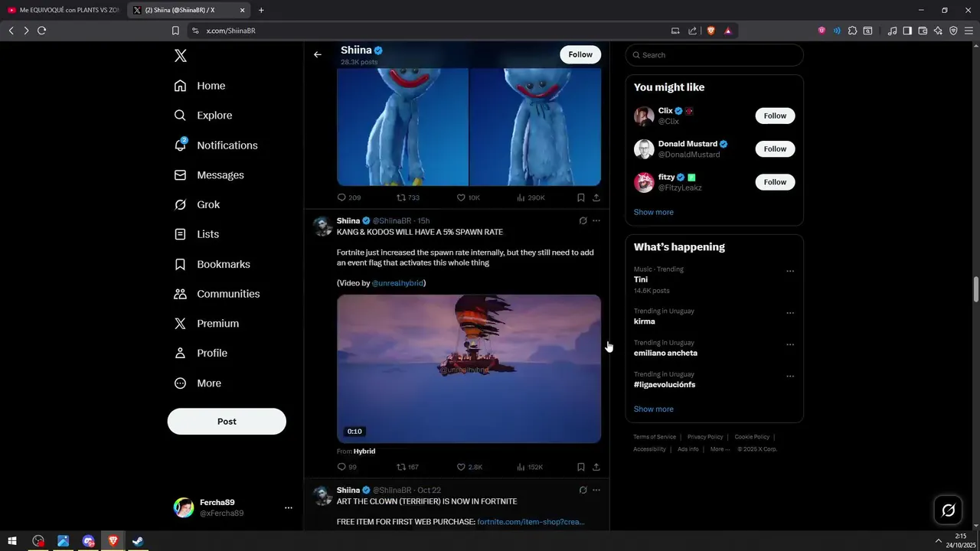Open the Hybrid video source link

pos(364,452)
